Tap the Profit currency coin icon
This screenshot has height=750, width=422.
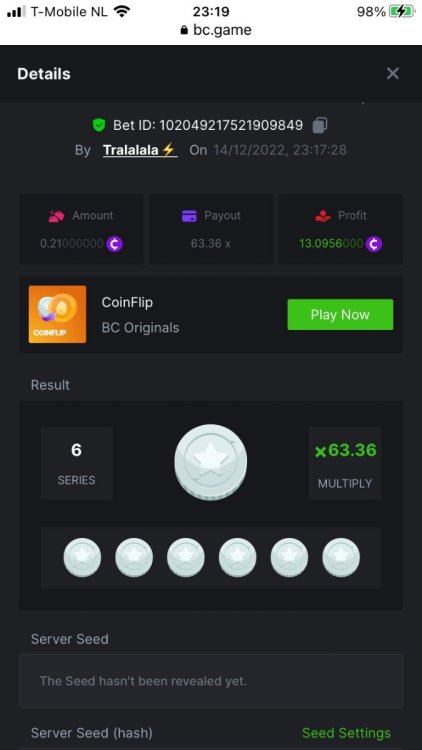374,244
